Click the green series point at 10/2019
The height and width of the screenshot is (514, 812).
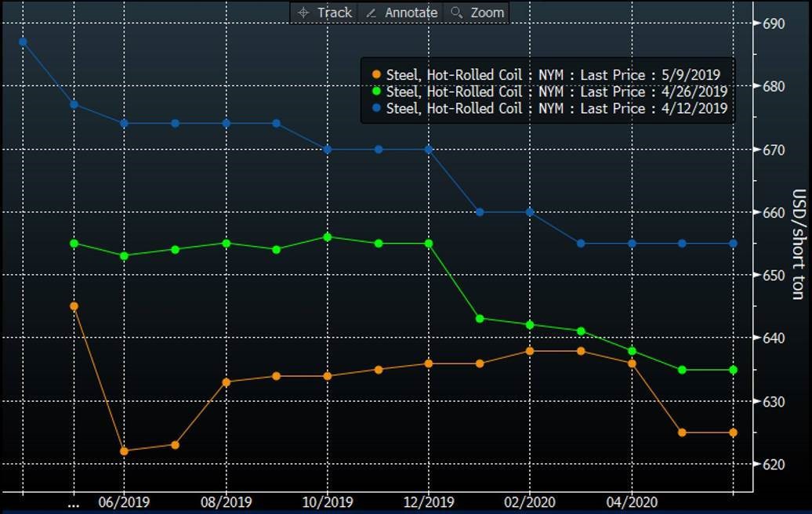point(327,237)
